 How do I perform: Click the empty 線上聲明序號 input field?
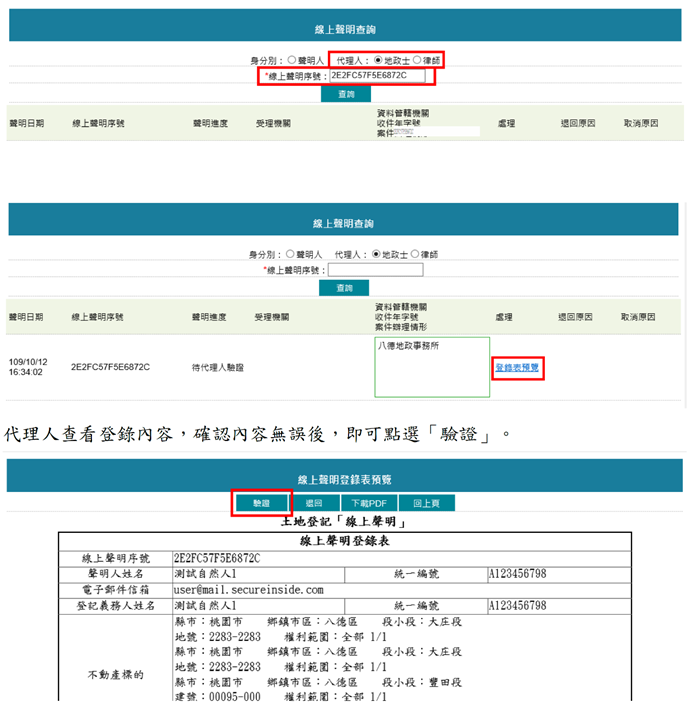375,270
